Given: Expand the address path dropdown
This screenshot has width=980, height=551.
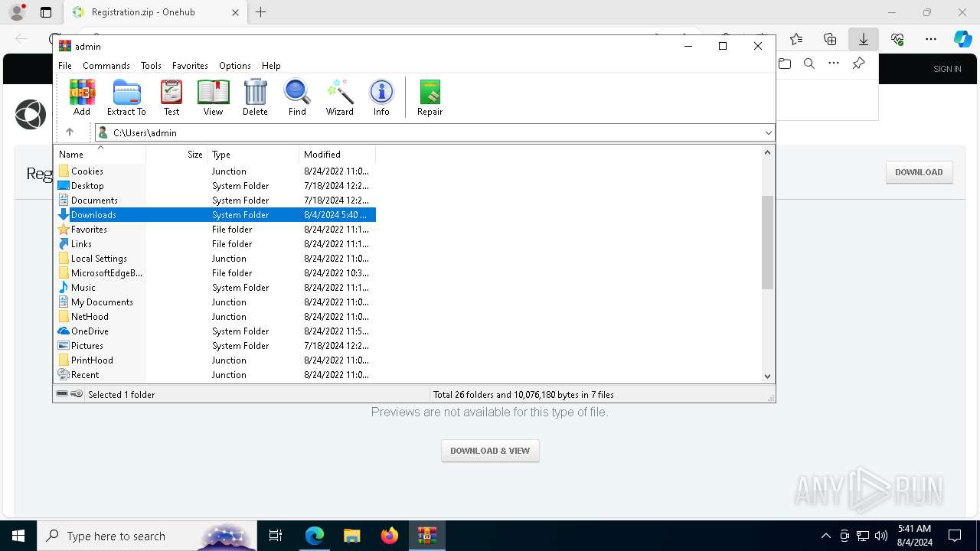Looking at the screenshot, I should pyautogui.click(x=769, y=133).
